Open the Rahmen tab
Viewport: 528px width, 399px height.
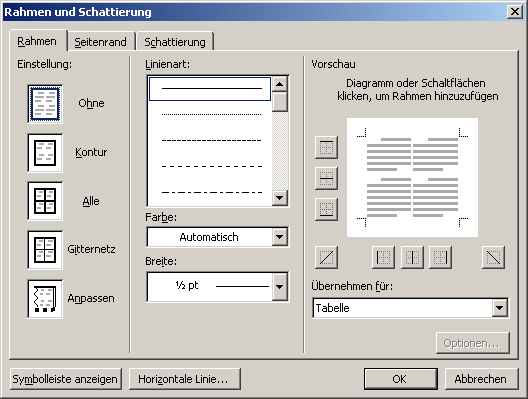tap(37, 41)
